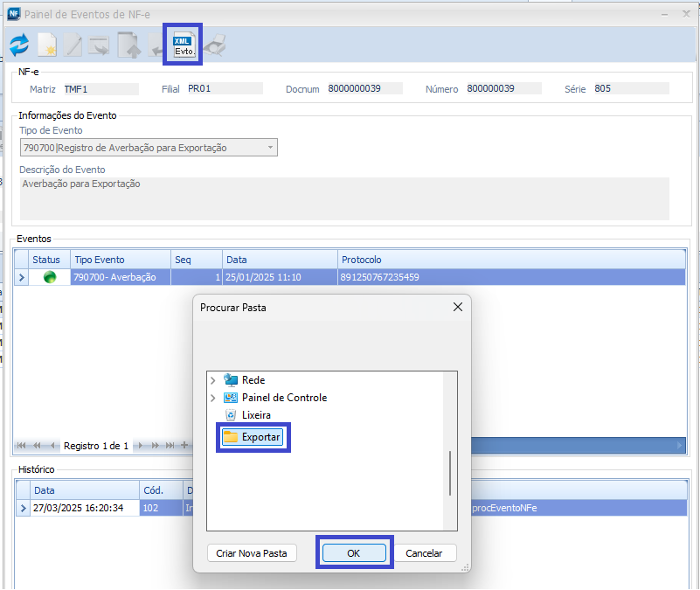Click the Protocolo column header
This screenshot has width=700, height=590.
[511, 260]
